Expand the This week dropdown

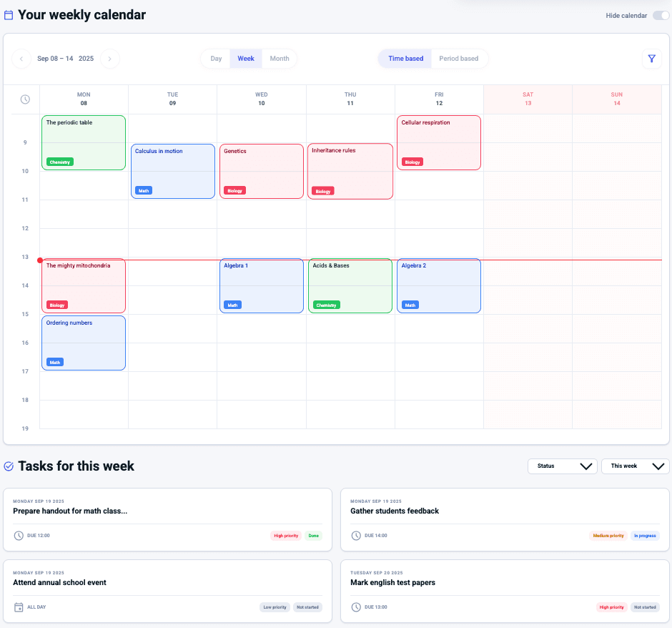pyautogui.click(x=635, y=466)
